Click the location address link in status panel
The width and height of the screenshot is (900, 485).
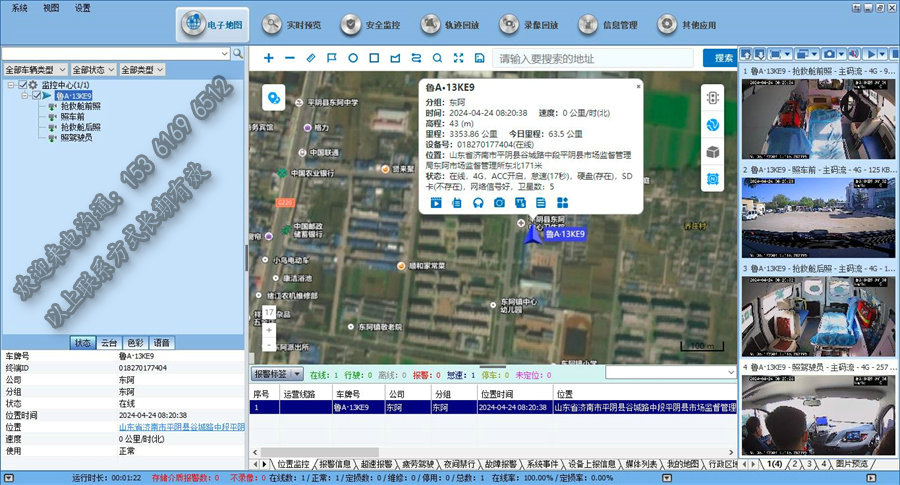click(x=180, y=426)
